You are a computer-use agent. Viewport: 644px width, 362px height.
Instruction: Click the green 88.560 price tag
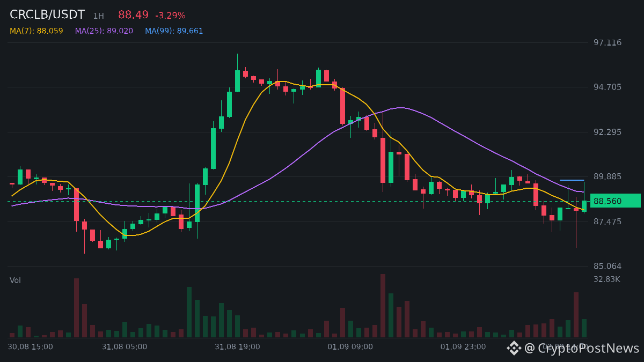pos(615,201)
